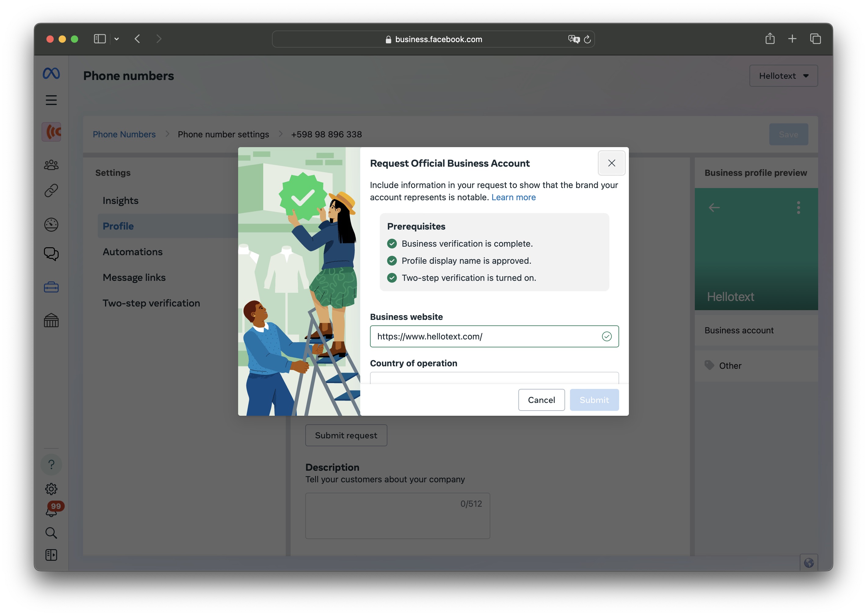
Task: Reload the page in Safari
Action: [x=587, y=39]
